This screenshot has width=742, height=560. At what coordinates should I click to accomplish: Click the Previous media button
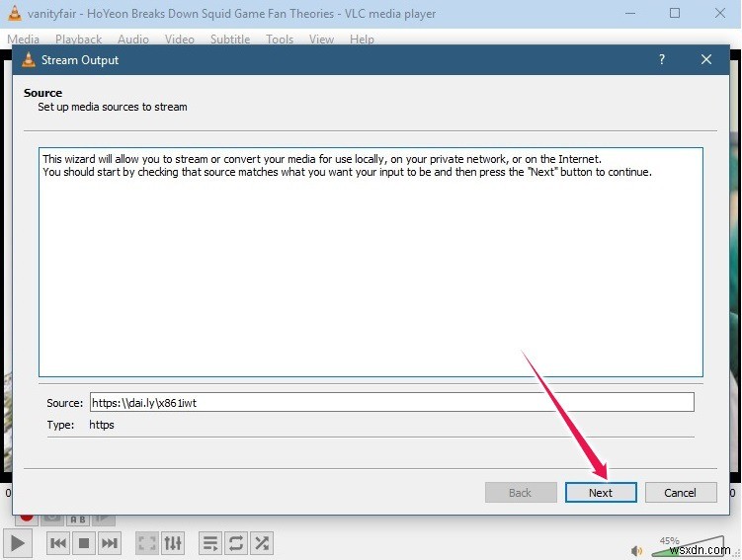(58, 543)
